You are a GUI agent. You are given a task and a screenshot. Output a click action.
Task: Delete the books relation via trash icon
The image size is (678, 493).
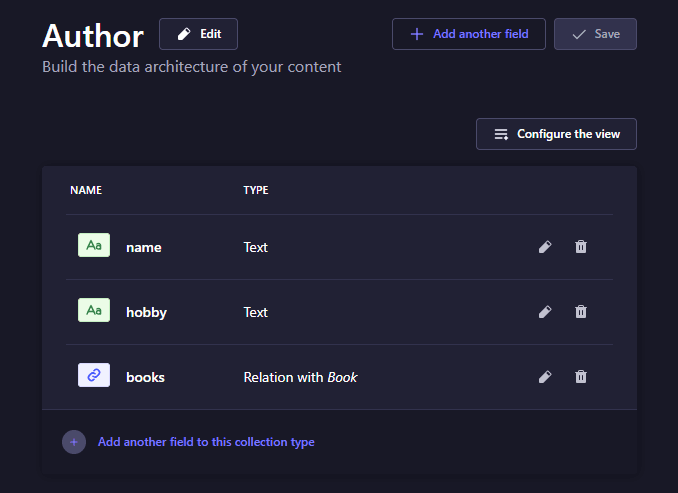tap(581, 377)
